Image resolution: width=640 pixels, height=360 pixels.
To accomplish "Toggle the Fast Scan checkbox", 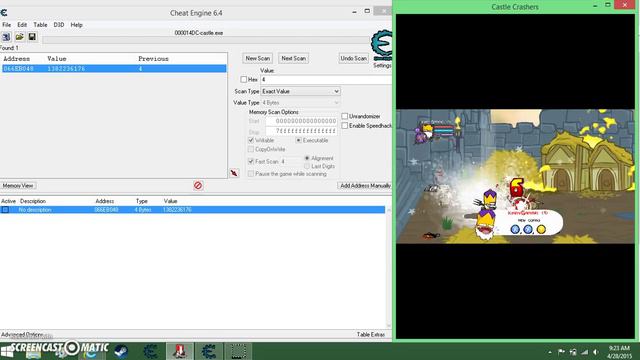I will (251, 162).
